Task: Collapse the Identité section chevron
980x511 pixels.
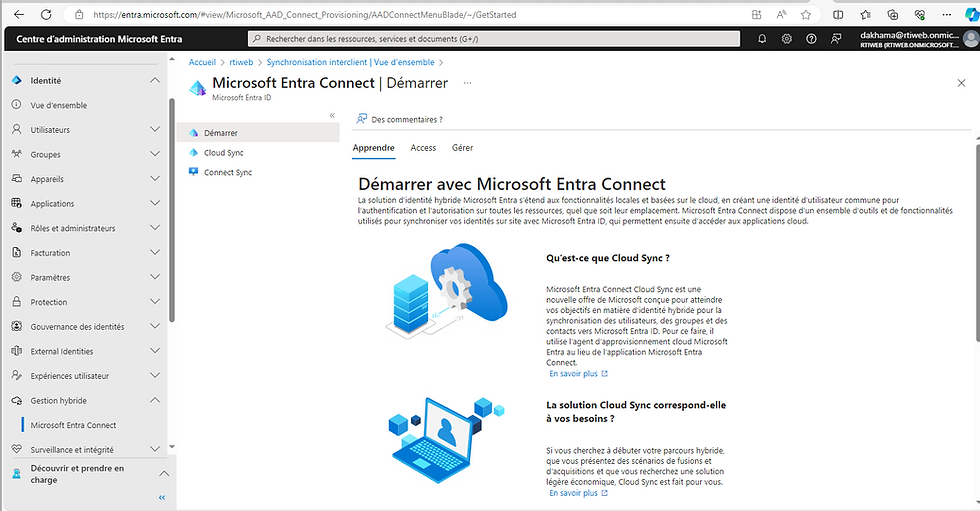Action: (x=154, y=80)
